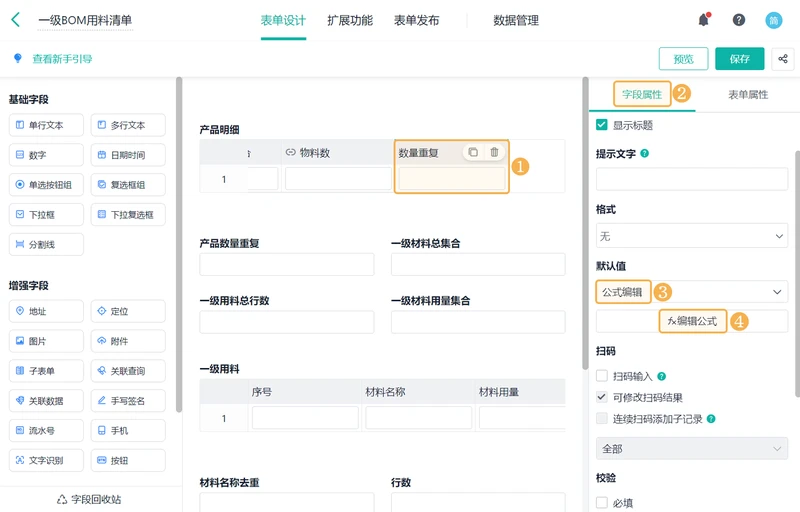
Task: Add a 子表单 field
Action: [46, 371]
